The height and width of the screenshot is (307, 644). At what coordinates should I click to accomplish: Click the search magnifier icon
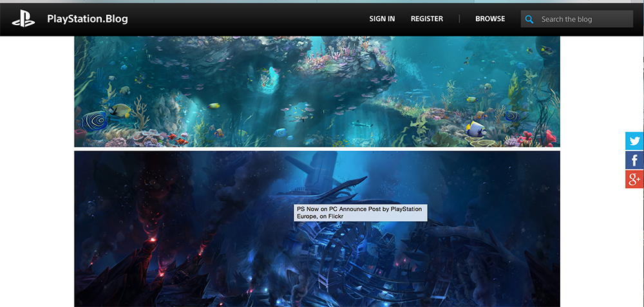529,19
